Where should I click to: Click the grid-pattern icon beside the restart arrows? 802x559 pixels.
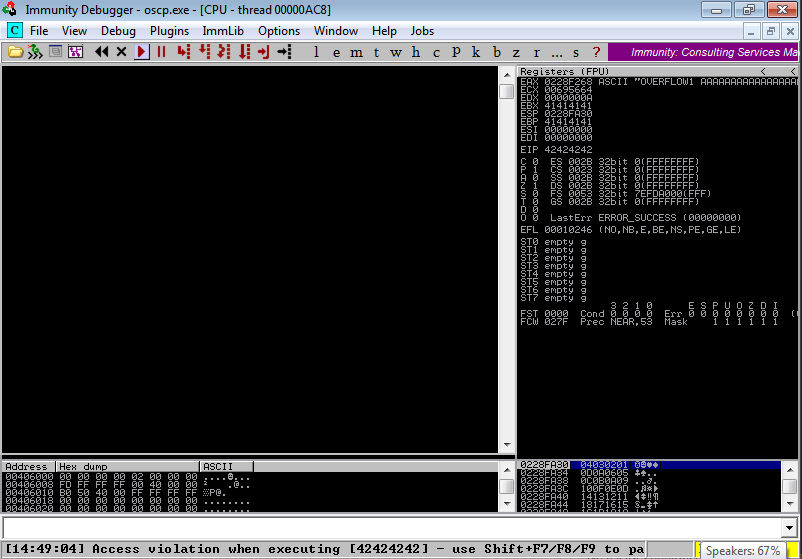coord(75,52)
